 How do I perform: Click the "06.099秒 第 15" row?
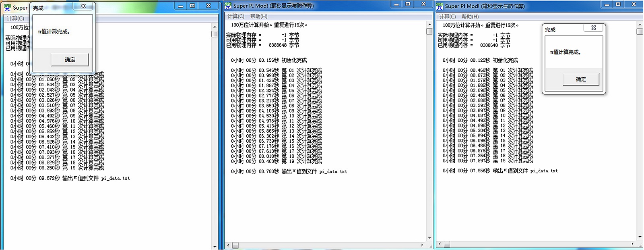coord(488,141)
